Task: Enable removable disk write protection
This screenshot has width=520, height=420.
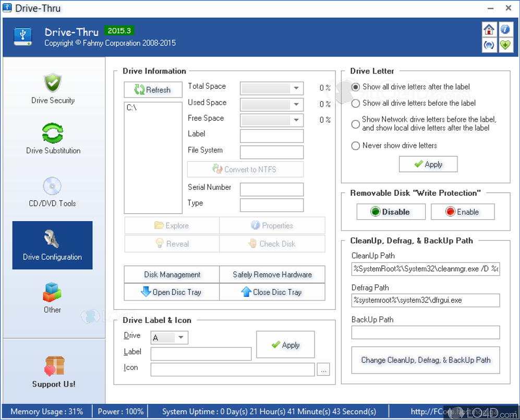Action: 462,212
